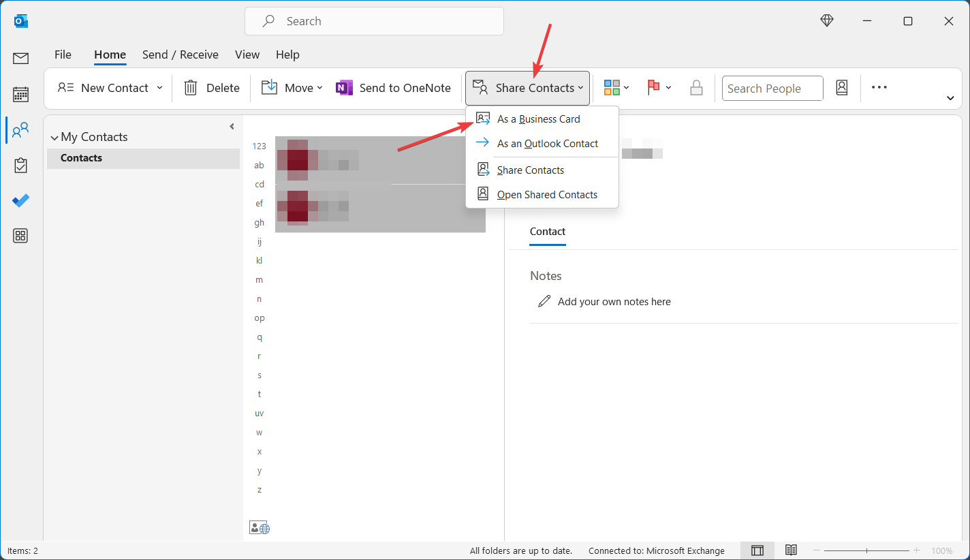
Task: Open the Categorize dropdown
Action: [x=616, y=88]
